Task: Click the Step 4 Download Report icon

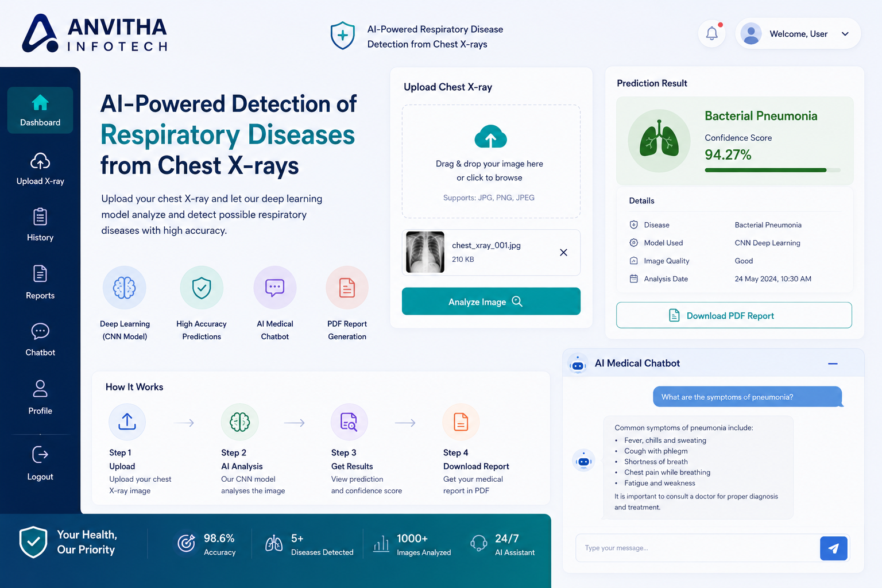Action: click(x=461, y=422)
